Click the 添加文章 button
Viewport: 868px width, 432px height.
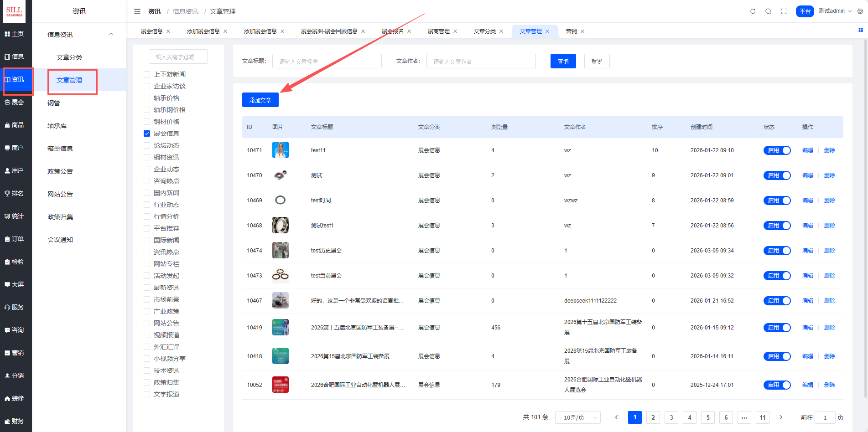click(x=260, y=100)
